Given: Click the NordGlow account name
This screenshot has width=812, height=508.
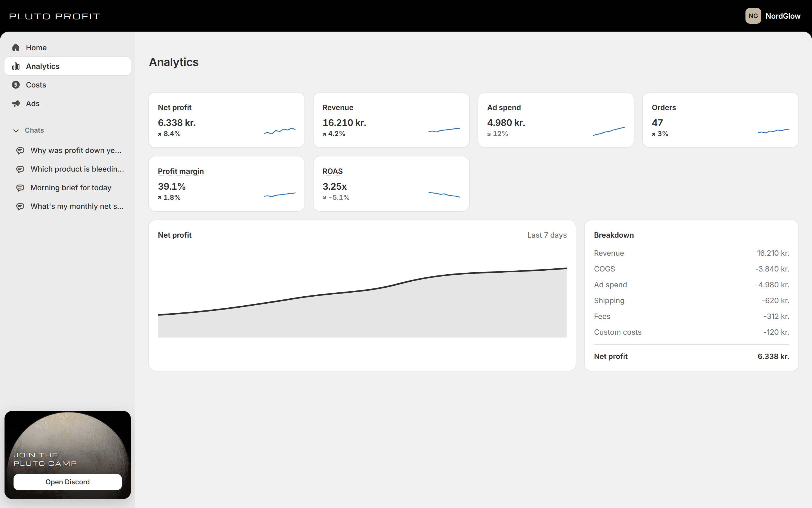Looking at the screenshot, I should point(783,16).
